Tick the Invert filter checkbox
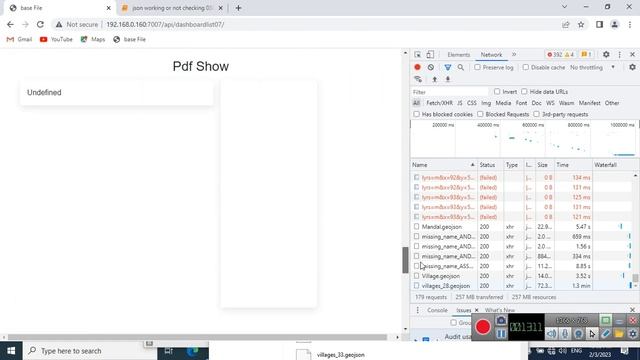This screenshot has height=360, width=640. pos(497,91)
